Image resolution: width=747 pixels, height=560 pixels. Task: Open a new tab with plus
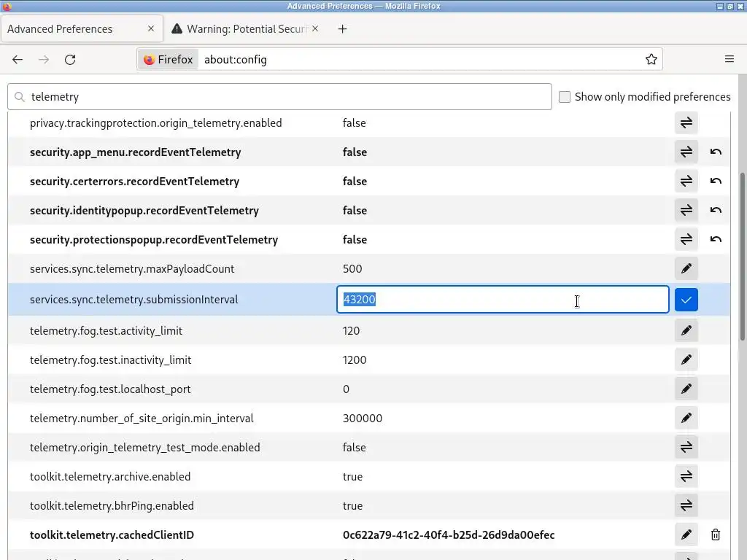point(342,29)
